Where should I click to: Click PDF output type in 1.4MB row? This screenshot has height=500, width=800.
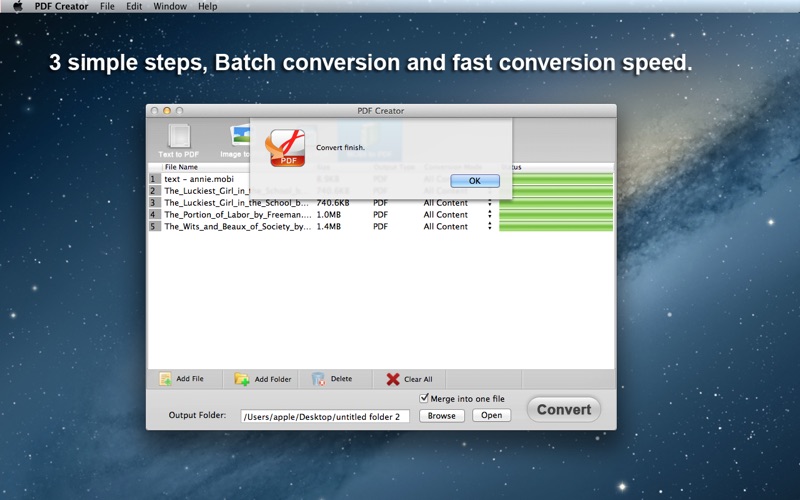point(380,226)
